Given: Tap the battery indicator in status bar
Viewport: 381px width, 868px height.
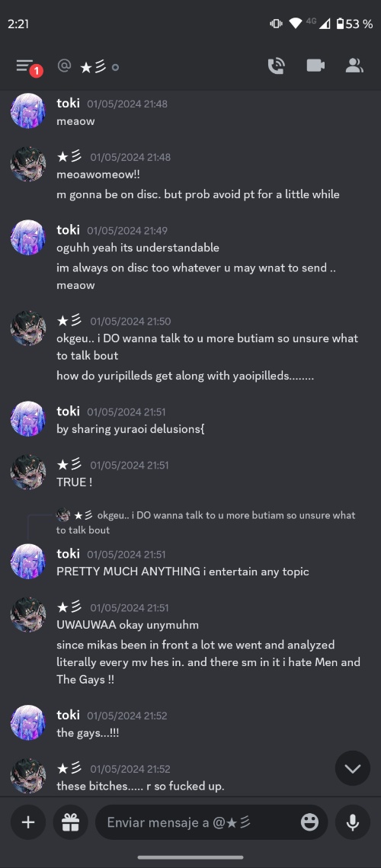Looking at the screenshot, I should (340, 24).
